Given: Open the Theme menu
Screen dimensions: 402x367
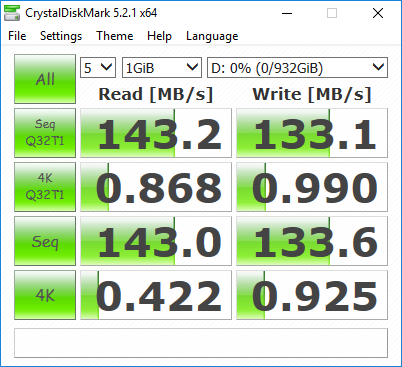Looking at the screenshot, I should pyautogui.click(x=115, y=36).
